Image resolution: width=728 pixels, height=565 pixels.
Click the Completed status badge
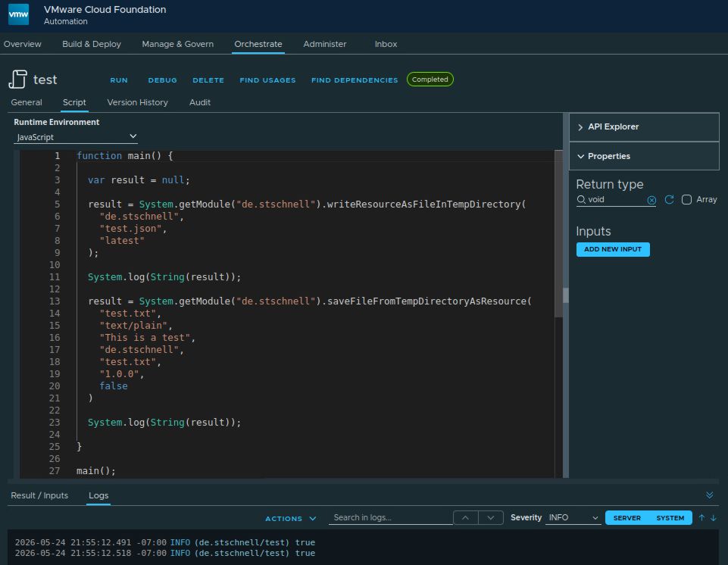point(430,80)
